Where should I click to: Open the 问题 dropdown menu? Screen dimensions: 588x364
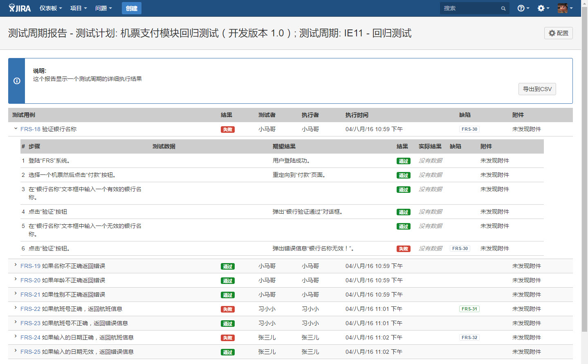(103, 8)
